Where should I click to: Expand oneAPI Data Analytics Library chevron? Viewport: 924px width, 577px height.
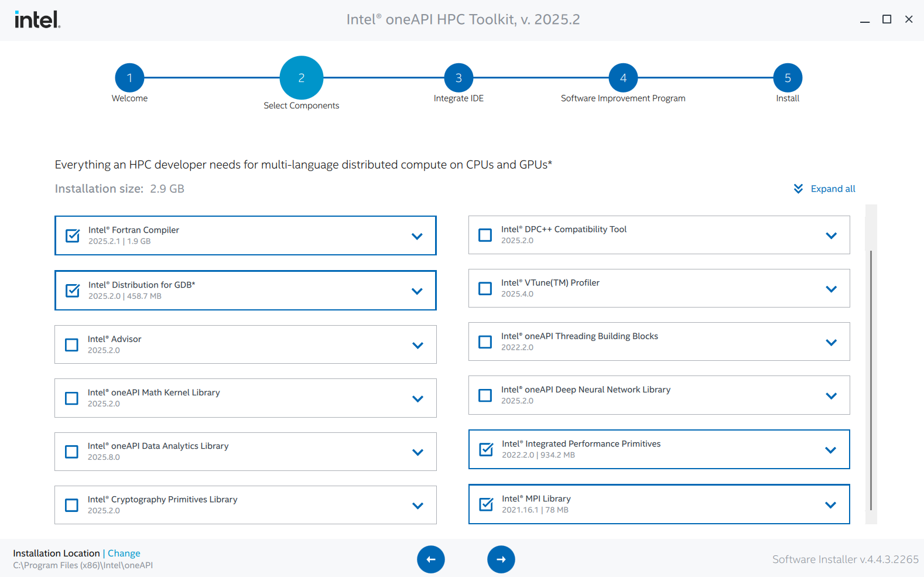click(x=417, y=452)
